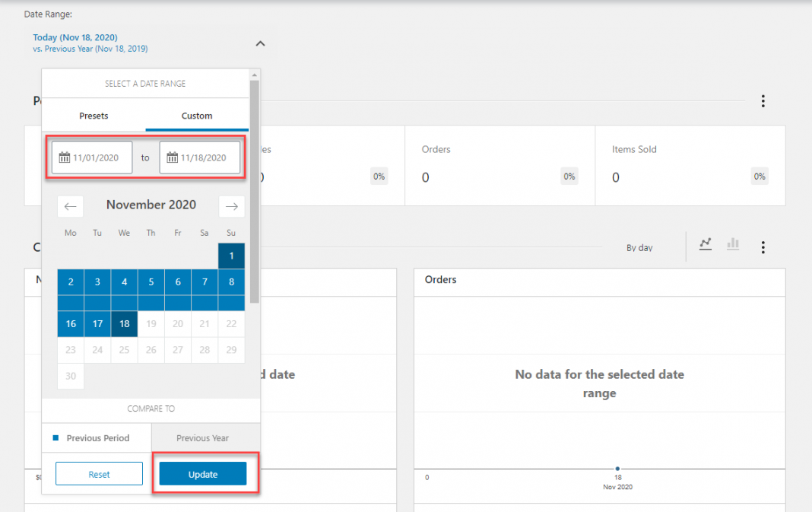The height and width of the screenshot is (512, 812).
Task: Select the Previous Year comparison tab
Action: [204, 437]
